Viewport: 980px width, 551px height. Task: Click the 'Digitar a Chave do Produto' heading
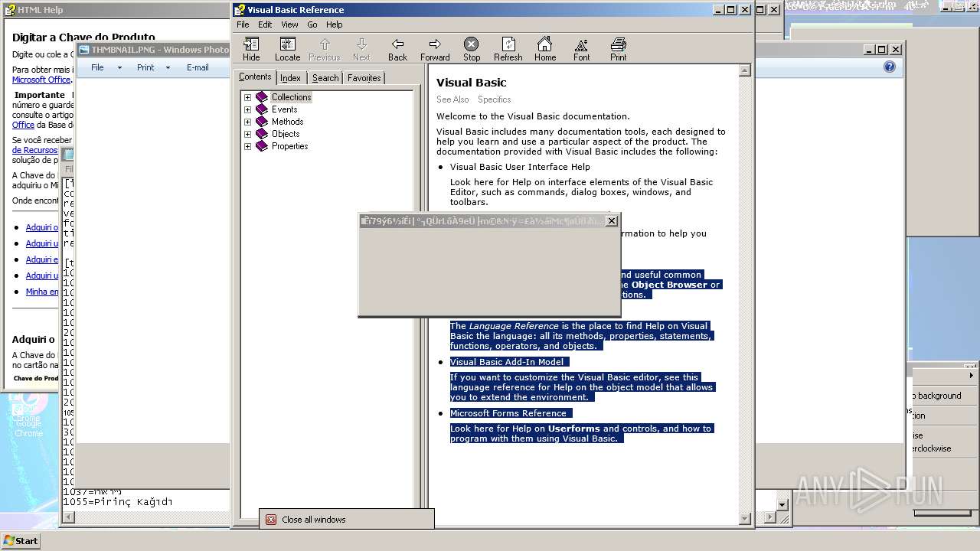coord(83,37)
